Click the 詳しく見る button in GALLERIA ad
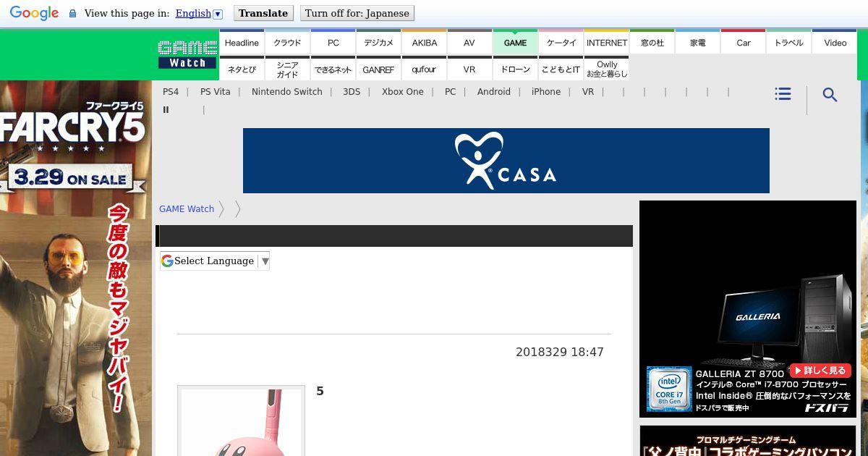Viewport: 868px width, 456px height. click(x=820, y=371)
